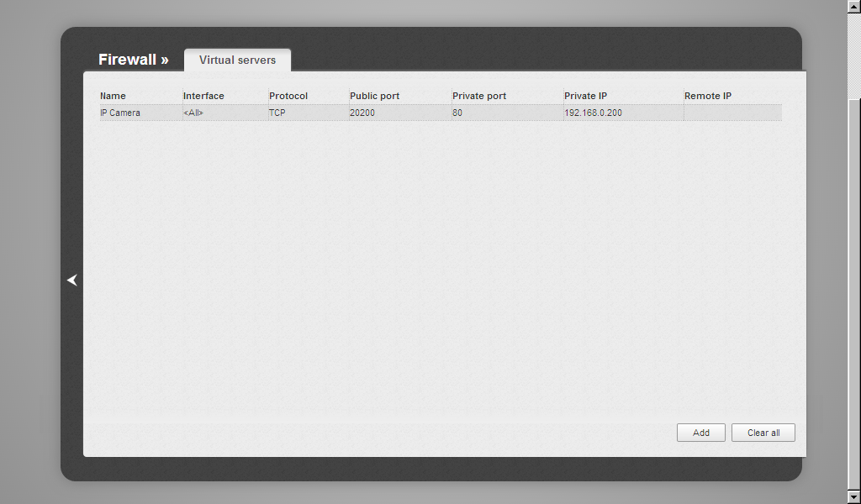Image resolution: width=861 pixels, height=504 pixels.
Task: Click the Remote IP column header
Action: point(708,96)
